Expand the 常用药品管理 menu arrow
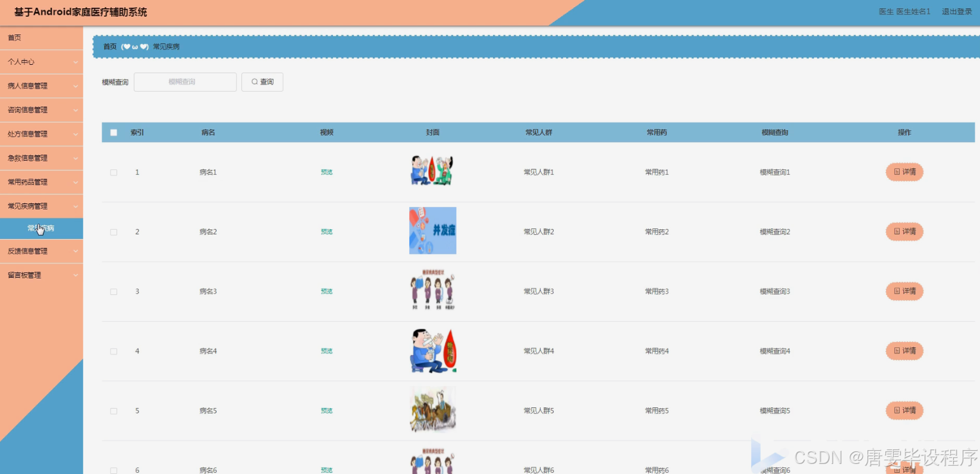980x474 pixels. (x=76, y=183)
